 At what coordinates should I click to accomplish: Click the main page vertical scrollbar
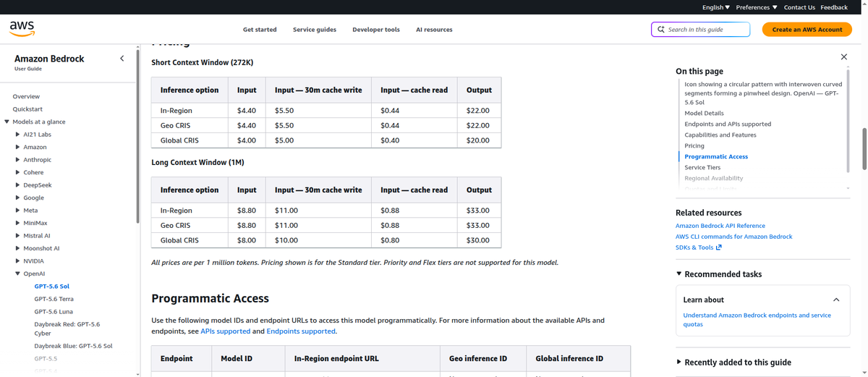865,148
